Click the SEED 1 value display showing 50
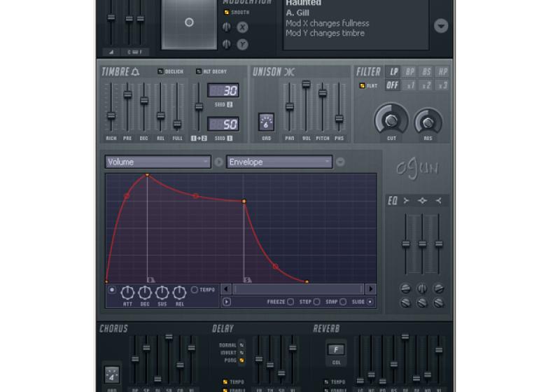This screenshot has width=560, height=392. 223,124
